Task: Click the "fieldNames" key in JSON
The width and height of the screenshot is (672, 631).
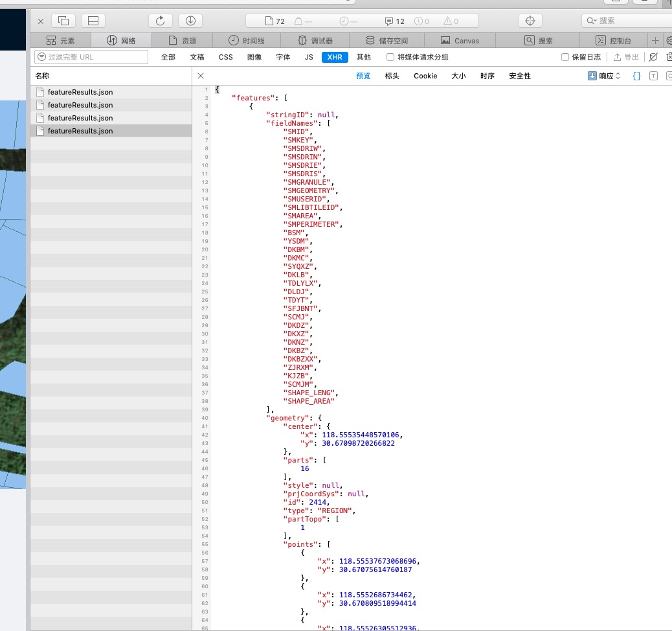Action: point(293,123)
